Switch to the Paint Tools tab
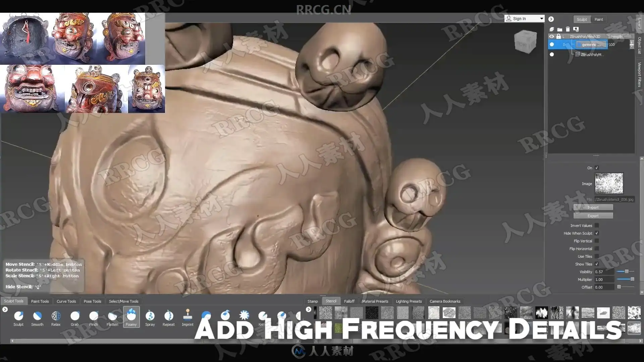The width and height of the screenshot is (644, 362). coord(40,301)
